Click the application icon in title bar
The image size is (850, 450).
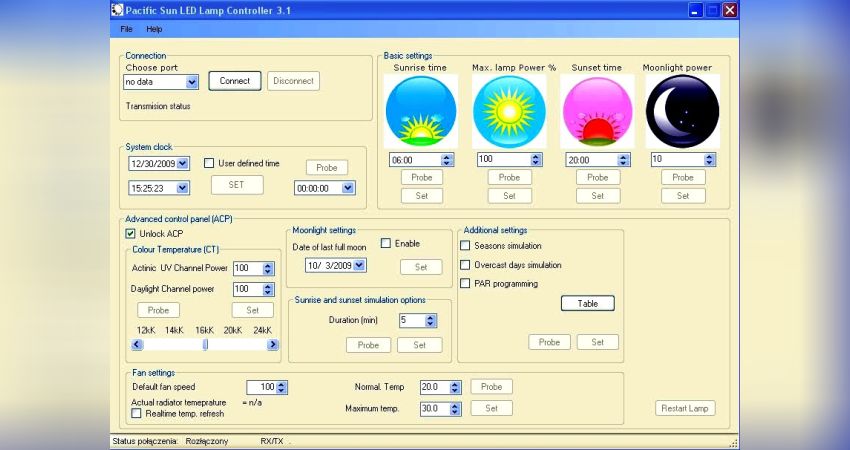coord(117,10)
